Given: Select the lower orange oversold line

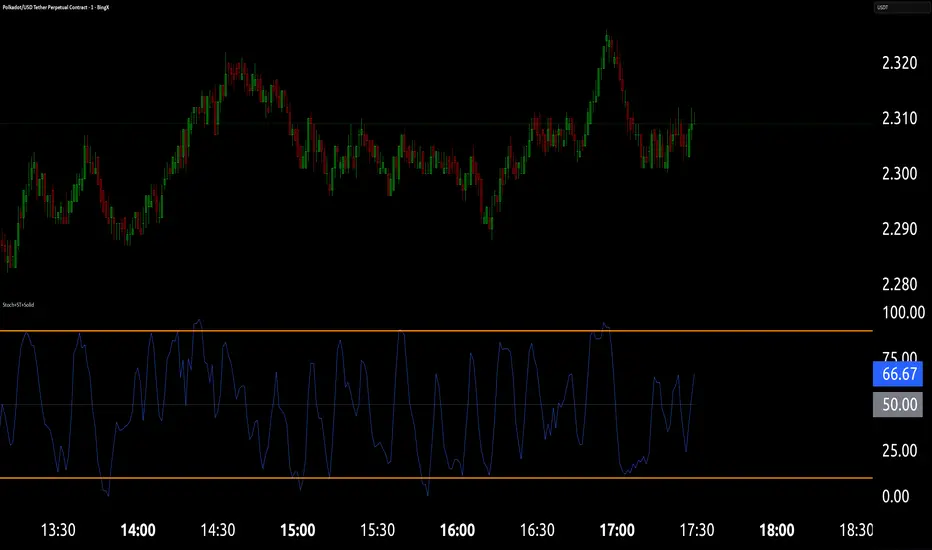Looking at the screenshot, I should point(436,477).
